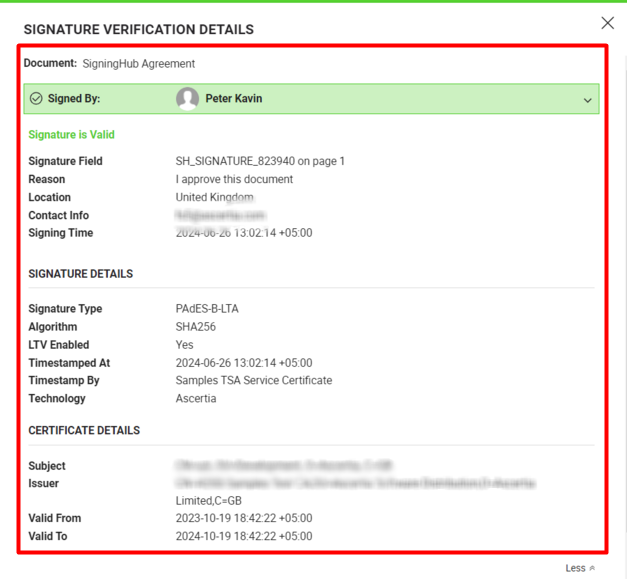Click the valid checkmark circle icon
The width and height of the screenshot is (627, 579).
tap(36, 99)
